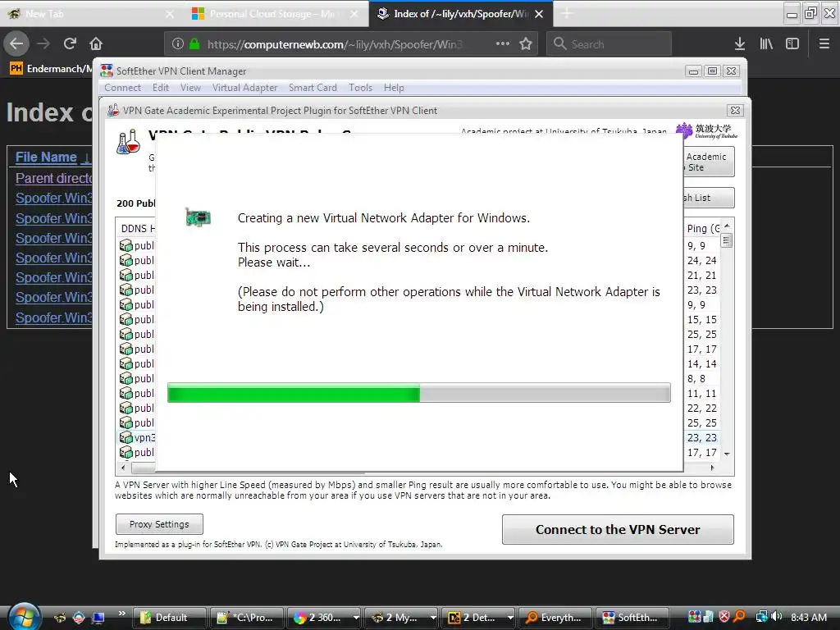Open the browser hamburger menu
840x630 pixels.
[x=824, y=43]
